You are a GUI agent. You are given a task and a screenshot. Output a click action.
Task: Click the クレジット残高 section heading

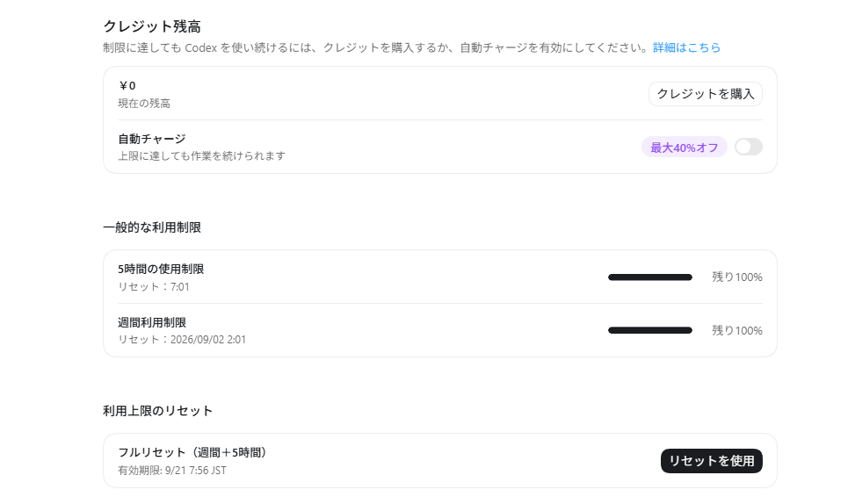[x=152, y=26]
